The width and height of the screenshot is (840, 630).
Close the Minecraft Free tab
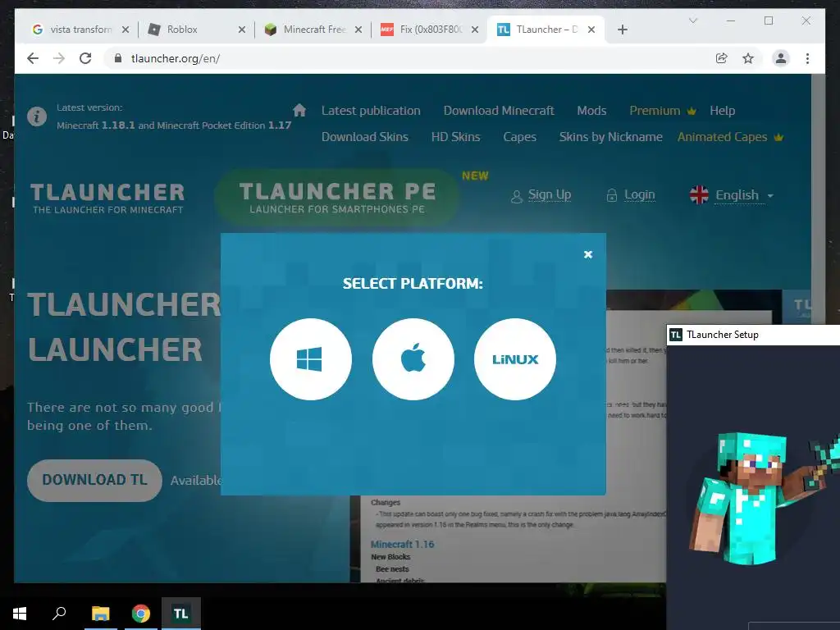(x=358, y=30)
